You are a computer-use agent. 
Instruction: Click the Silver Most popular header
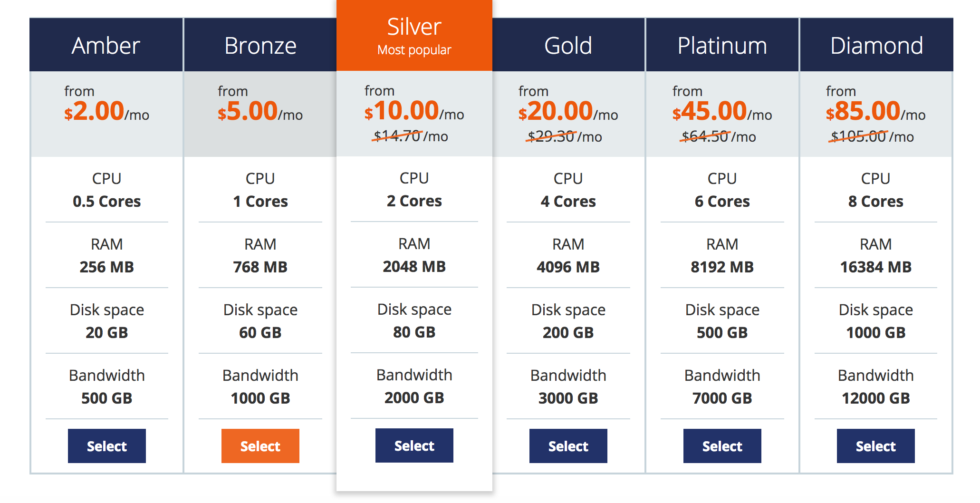pyautogui.click(x=414, y=35)
